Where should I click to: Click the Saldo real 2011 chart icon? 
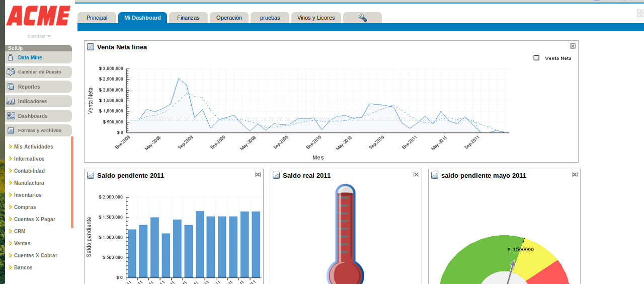click(x=276, y=175)
